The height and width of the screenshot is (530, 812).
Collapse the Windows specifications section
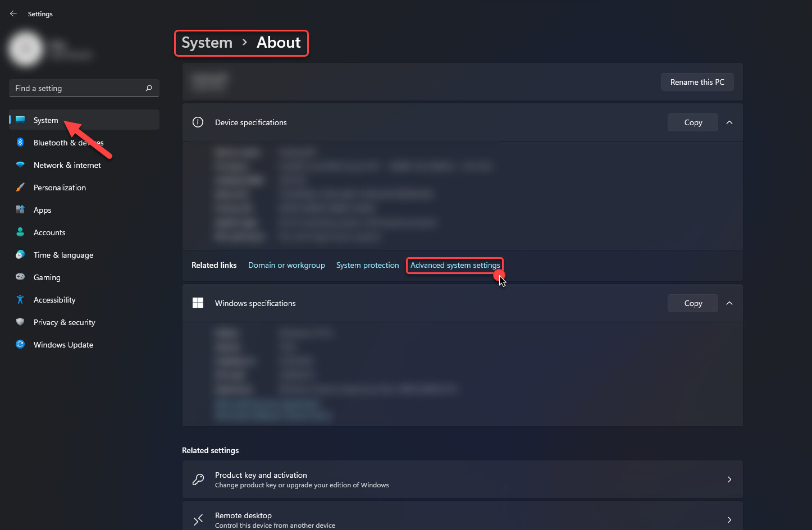click(x=729, y=303)
